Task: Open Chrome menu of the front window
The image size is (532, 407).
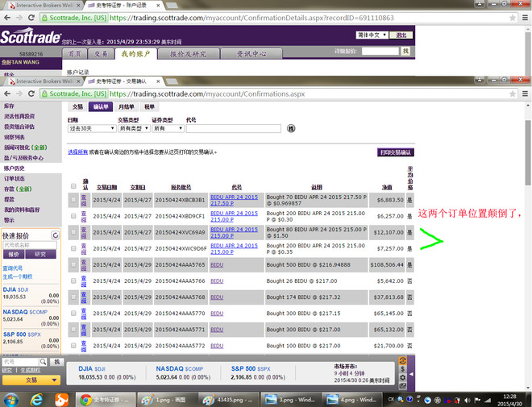Action: (x=525, y=94)
